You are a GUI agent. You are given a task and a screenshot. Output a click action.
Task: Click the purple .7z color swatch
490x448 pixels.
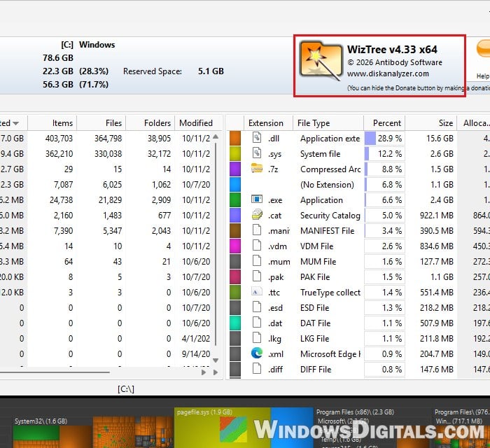[235, 169]
